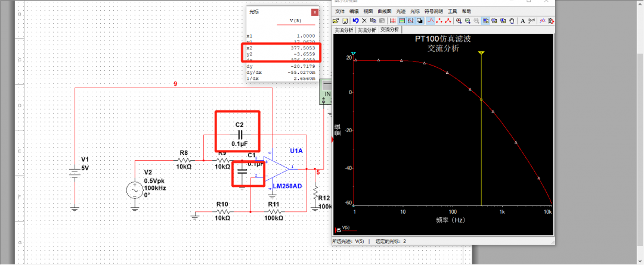Viewport: 644px width, 265px height.
Task: Click the zoom in magnifier icon
Action: (459, 20)
